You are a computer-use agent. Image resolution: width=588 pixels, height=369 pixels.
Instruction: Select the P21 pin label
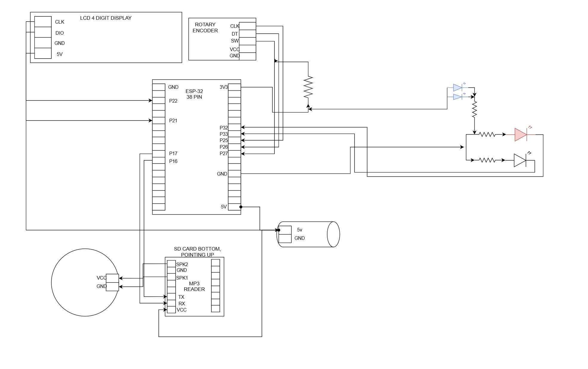pyautogui.click(x=173, y=121)
